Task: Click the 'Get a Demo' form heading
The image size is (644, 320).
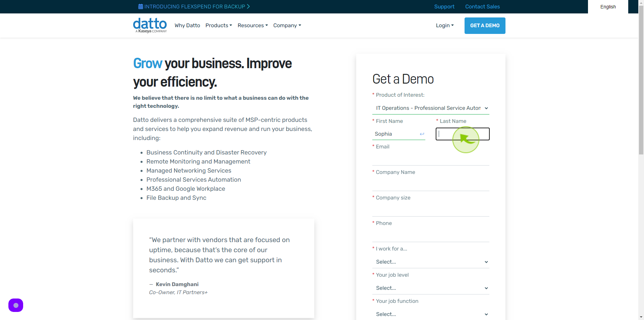Action: [x=403, y=79]
